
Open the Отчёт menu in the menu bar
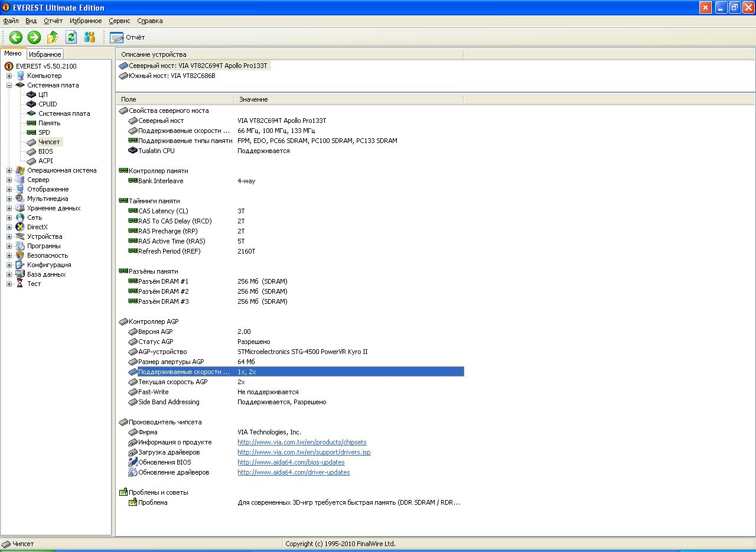(53, 21)
